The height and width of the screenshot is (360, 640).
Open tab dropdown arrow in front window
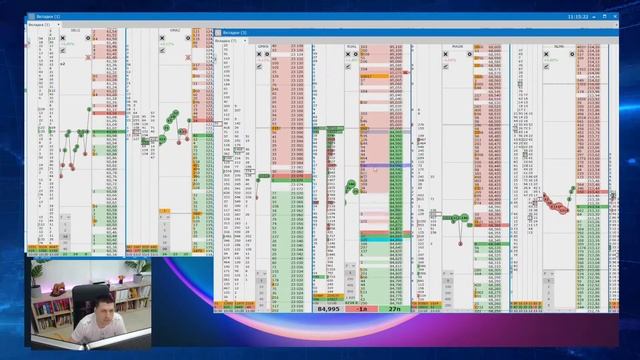245,41
